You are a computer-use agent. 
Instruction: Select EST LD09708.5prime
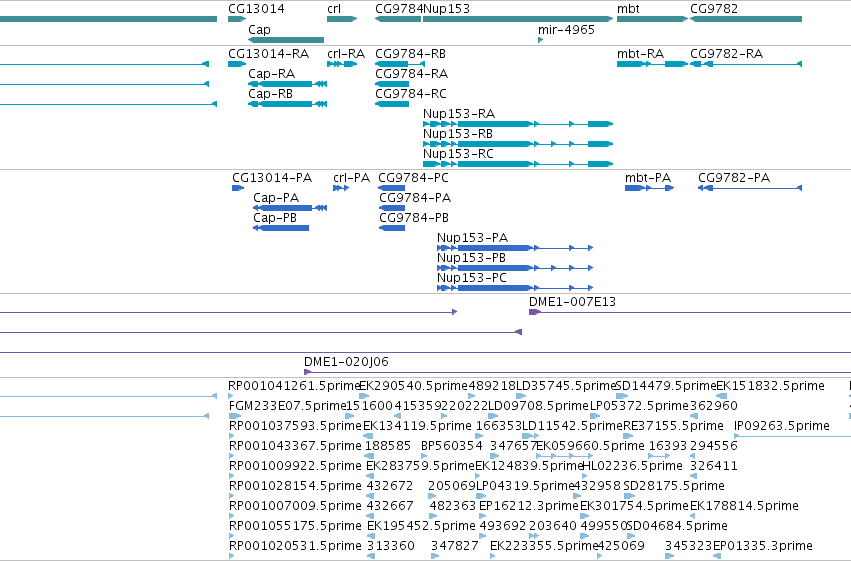538,406
